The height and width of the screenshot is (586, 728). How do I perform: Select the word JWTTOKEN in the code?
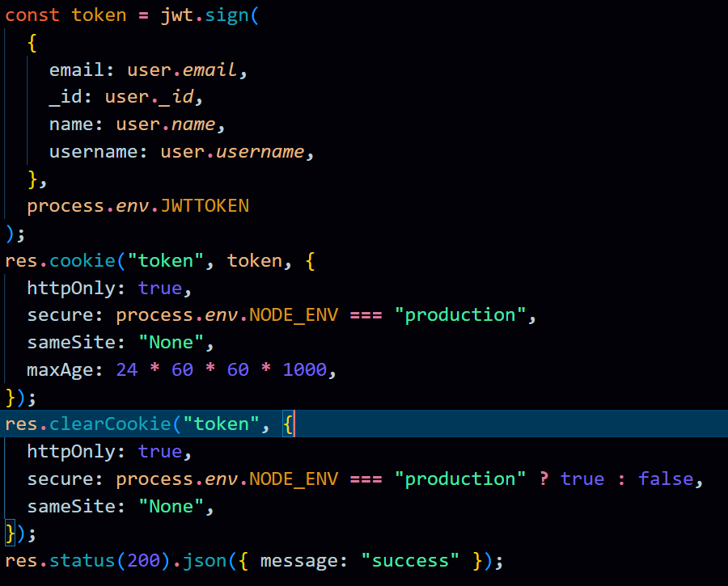coord(204,205)
